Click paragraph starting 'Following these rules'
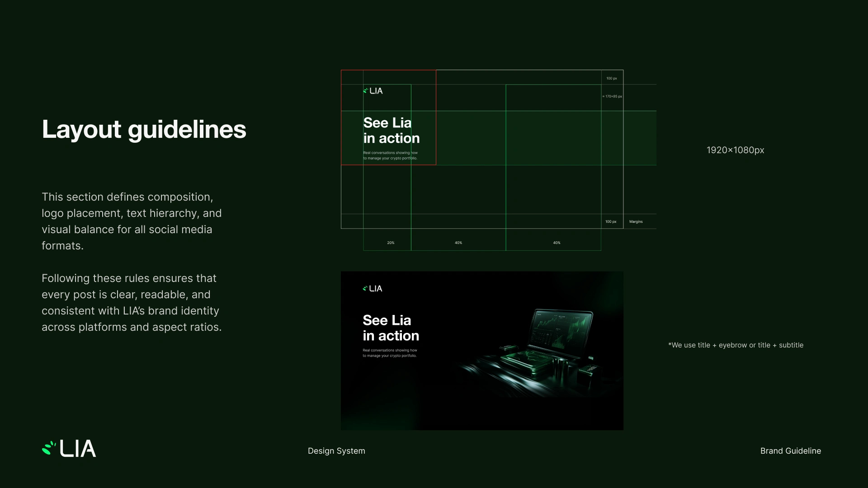This screenshot has height=488, width=868. coord(132,303)
